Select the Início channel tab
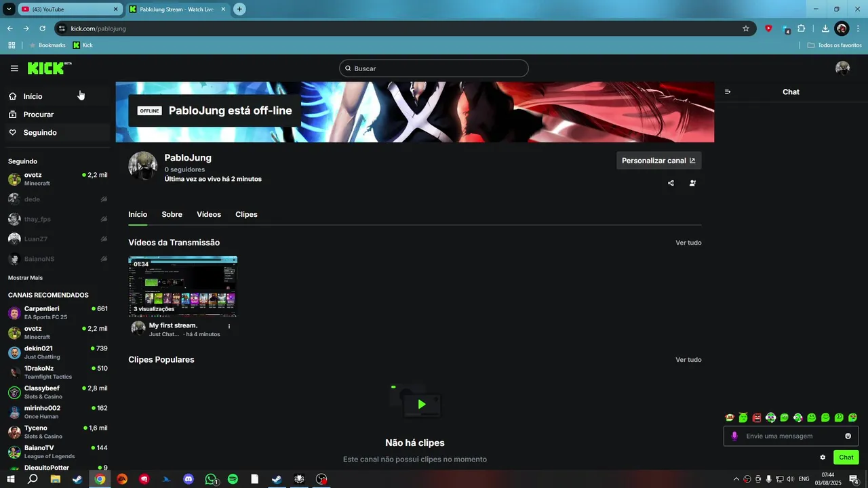The height and width of the screenshot is (488, 868). 138,214
